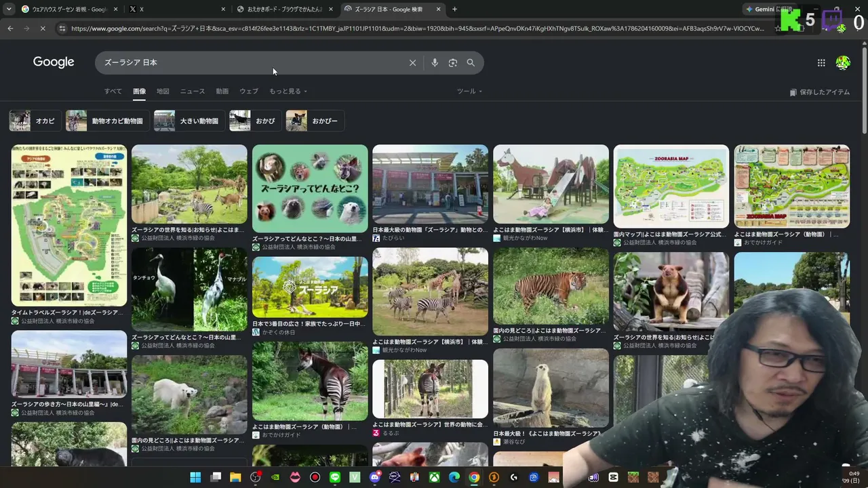Open the ZOORASIA MAP green map image
868x488 pixels.
(x=671, y=186)
